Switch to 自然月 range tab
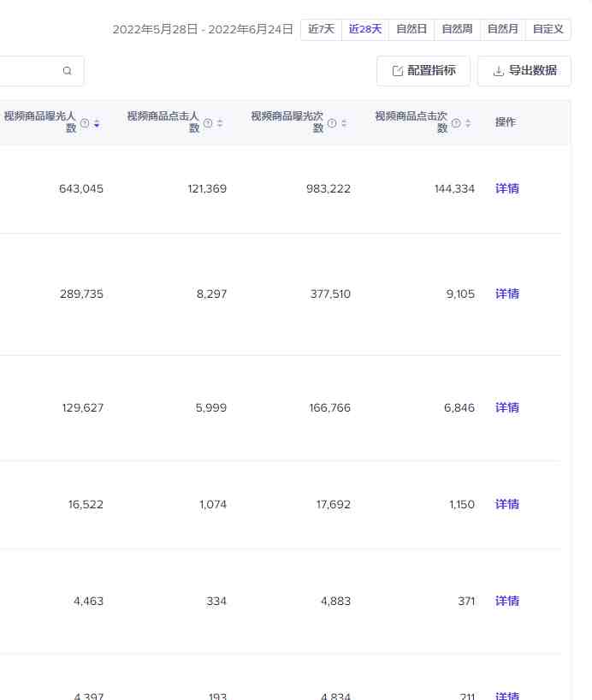 click(x=503, y=29)
